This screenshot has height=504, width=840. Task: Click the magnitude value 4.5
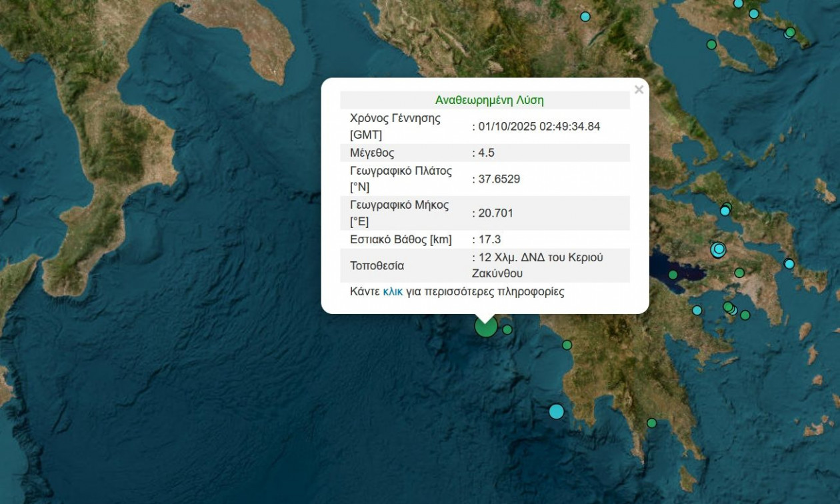[487, 153]
